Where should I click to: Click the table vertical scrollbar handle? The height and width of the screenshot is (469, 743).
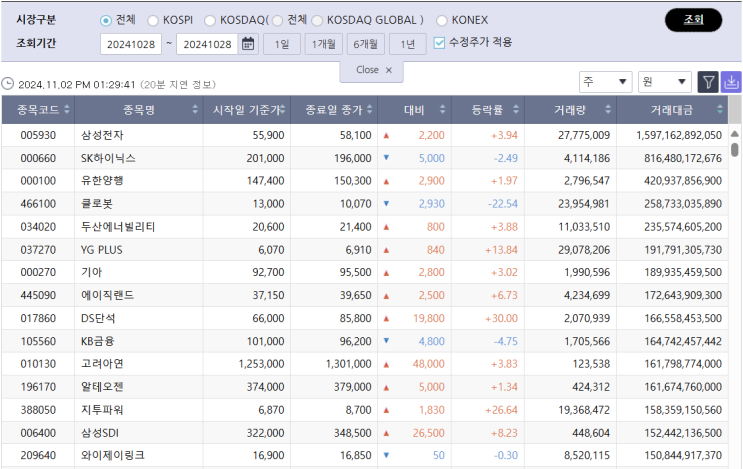(x=734, y=150)
